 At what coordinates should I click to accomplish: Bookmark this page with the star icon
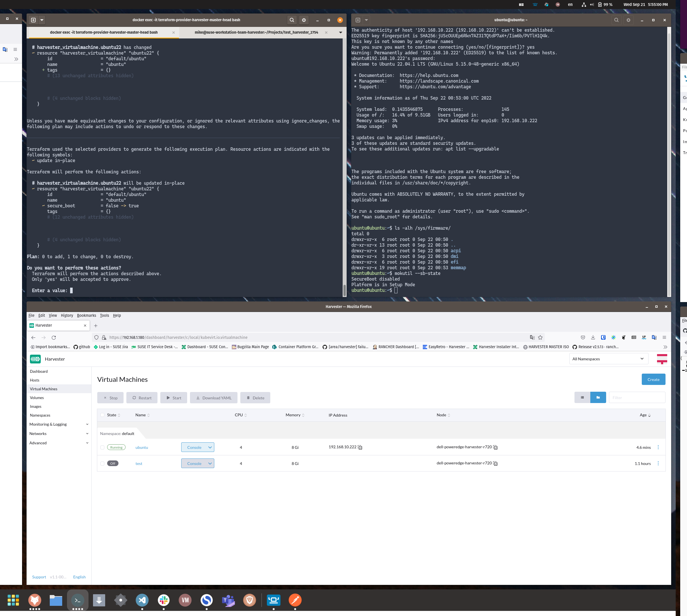pyautogui.click(x=540, y=337)
